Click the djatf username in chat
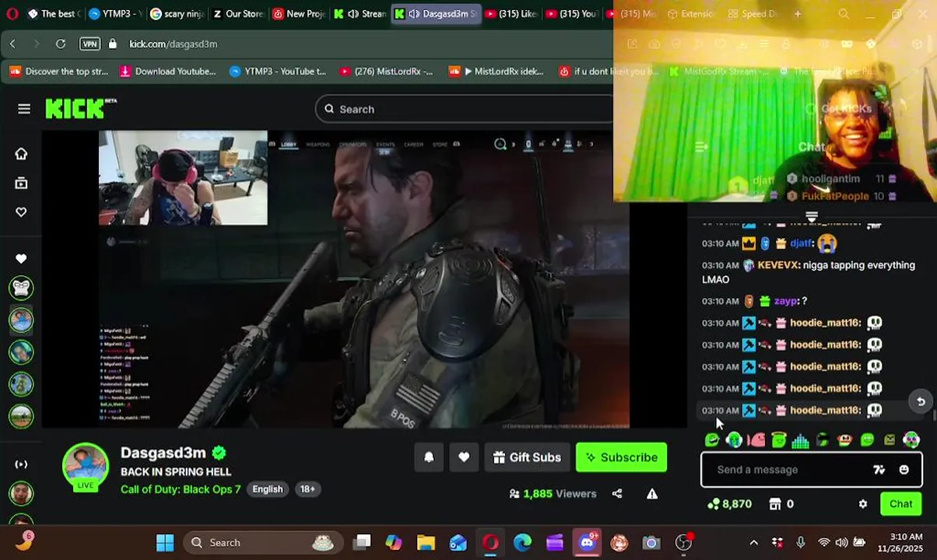Viewport: 937px width, 560px height. (x=802, y=243)
